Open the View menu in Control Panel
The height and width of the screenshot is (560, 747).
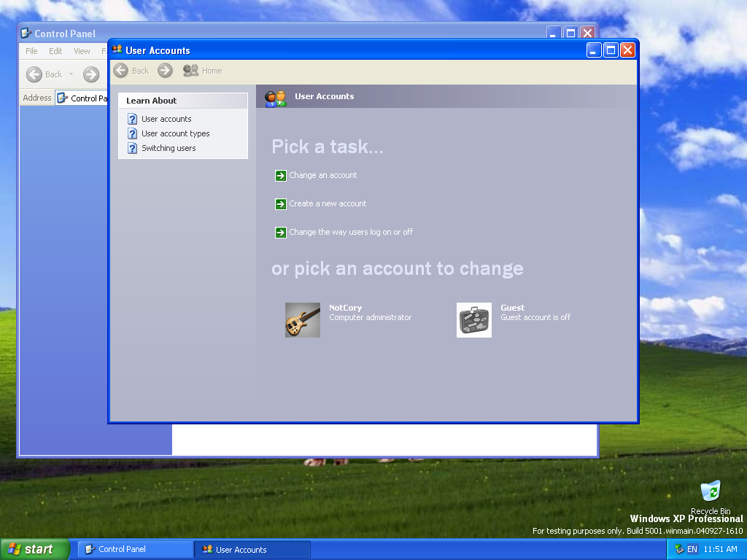[x=82, y=51]
